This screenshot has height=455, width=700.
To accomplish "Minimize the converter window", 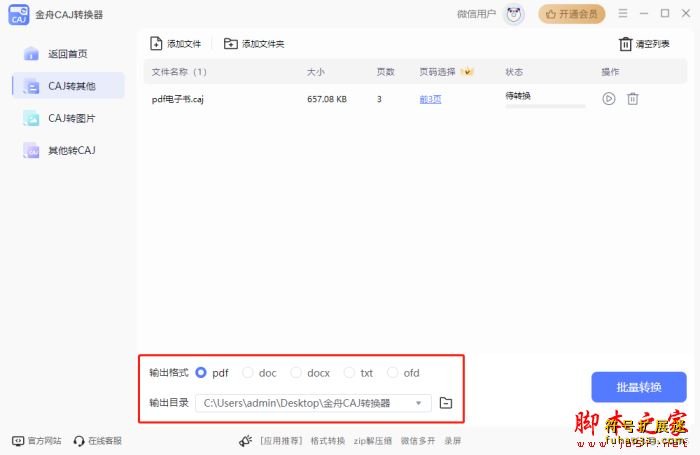I will pos(644,13).
